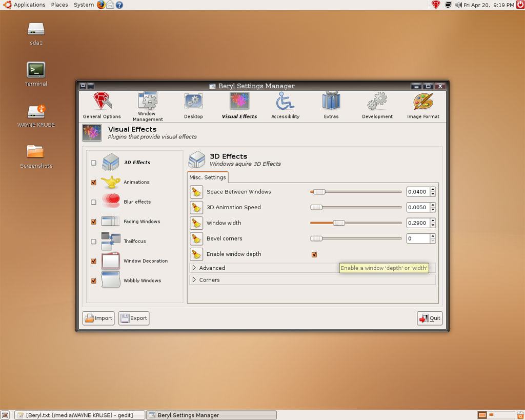Image resolution: width=525 pixels, height=420 pixels.
Task: Open the Screenshots desktop folder
Action: pos(36,156)
